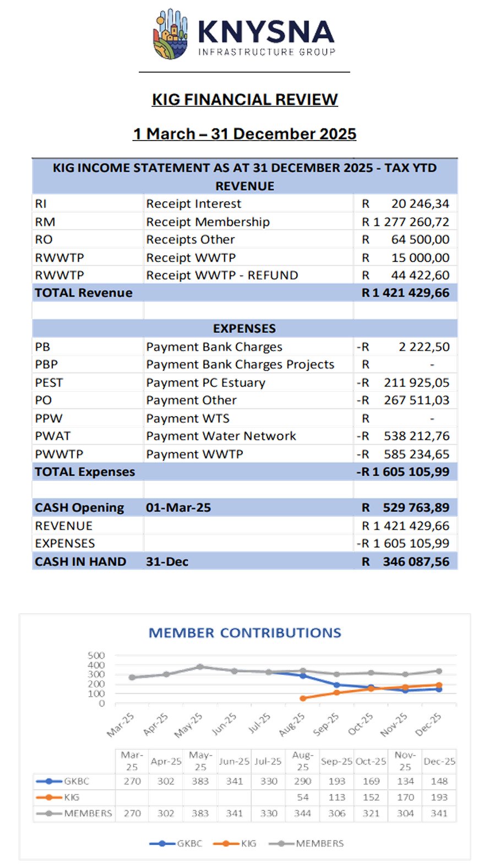
Task: Select the 'KIG FINANCIAL REVIEW' heading
Action: pos(244,99)
